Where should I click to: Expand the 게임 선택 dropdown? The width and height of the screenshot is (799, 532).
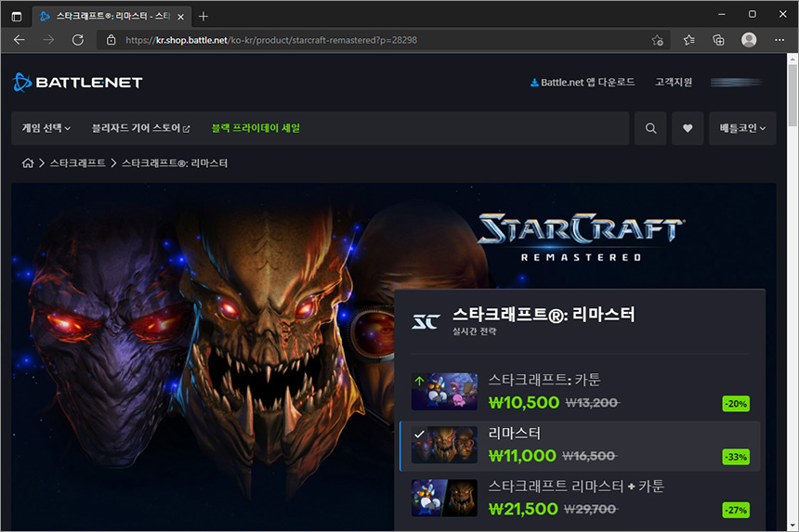[x=46, y=128]
